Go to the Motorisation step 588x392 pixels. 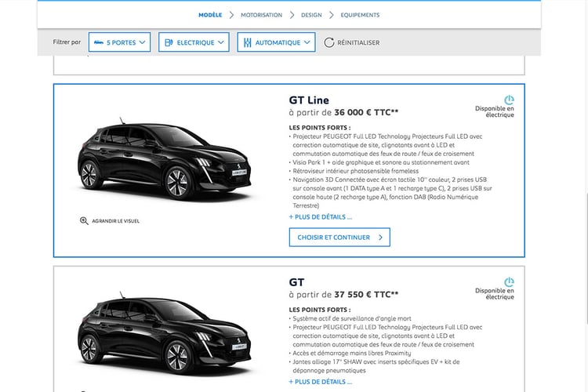[261, 14]
